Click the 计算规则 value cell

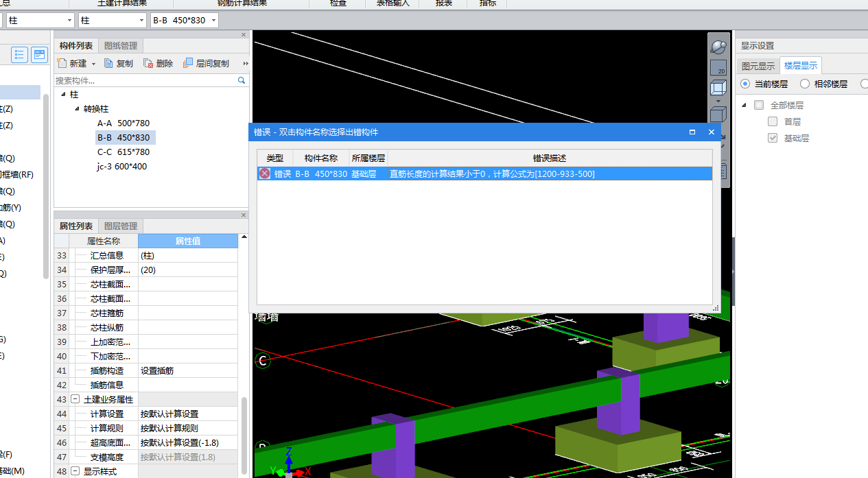(x=188, y=428)
